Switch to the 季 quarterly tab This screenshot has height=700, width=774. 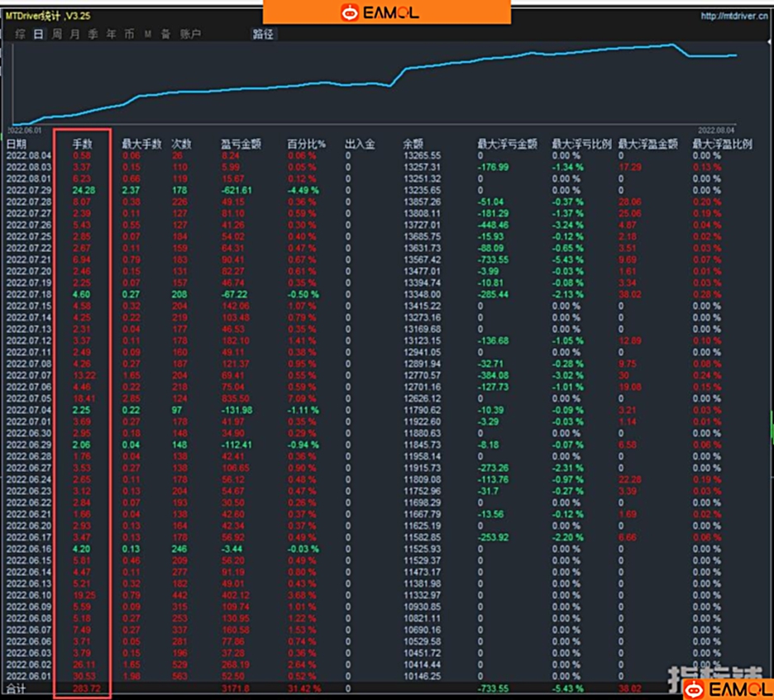pyautogui.click(x=93, y=34)
